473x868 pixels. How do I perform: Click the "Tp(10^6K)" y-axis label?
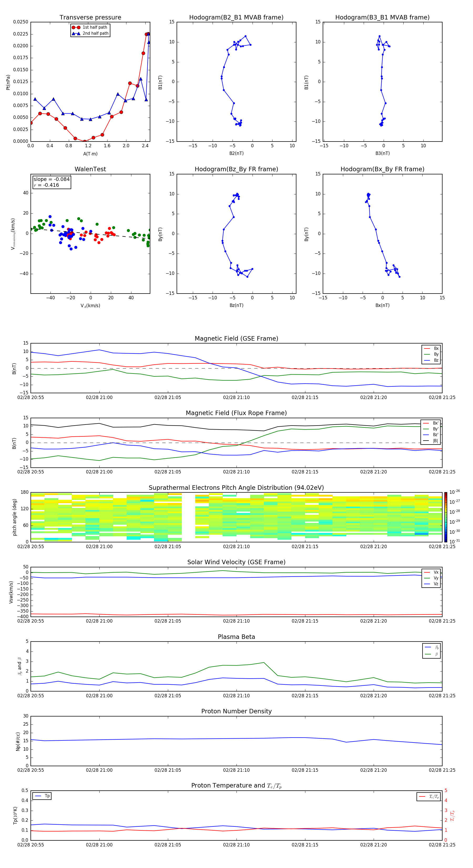pos(15,815)
